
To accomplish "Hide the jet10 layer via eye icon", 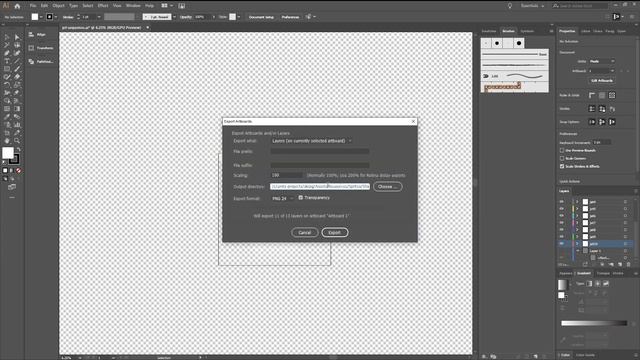I will [x=562, y=244].
